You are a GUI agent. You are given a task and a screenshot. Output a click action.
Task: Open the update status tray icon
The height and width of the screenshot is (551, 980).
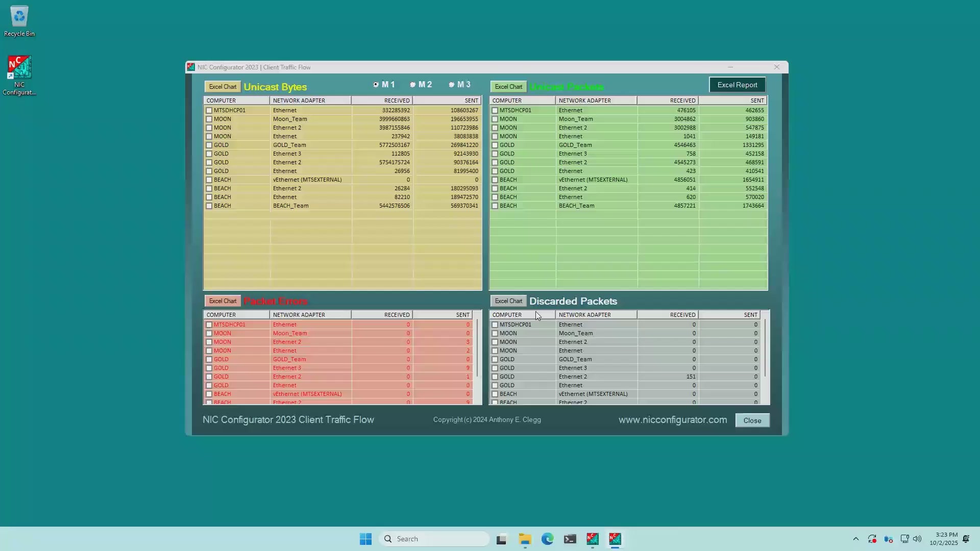(872, 539)
